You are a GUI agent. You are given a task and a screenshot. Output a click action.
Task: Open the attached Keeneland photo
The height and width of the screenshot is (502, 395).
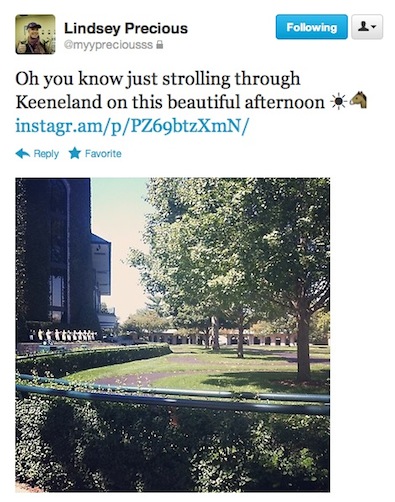173,335
